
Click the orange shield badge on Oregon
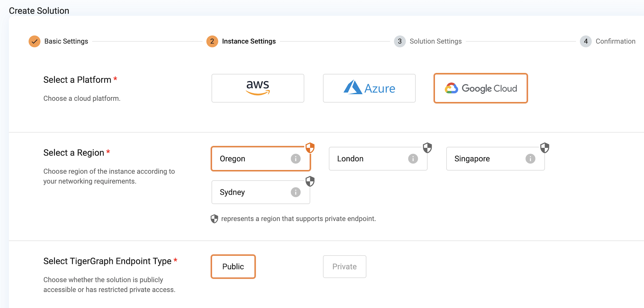click(x=310, y=148)
